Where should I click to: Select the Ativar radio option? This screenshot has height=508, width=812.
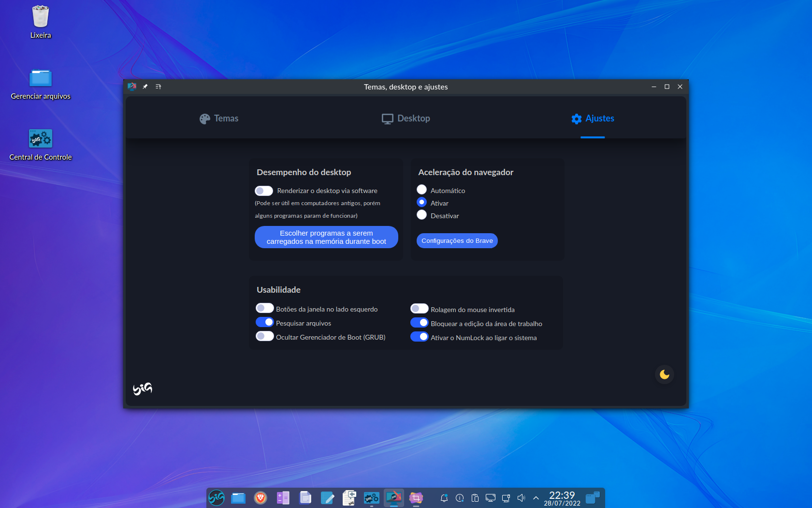[x=421, y=202]
